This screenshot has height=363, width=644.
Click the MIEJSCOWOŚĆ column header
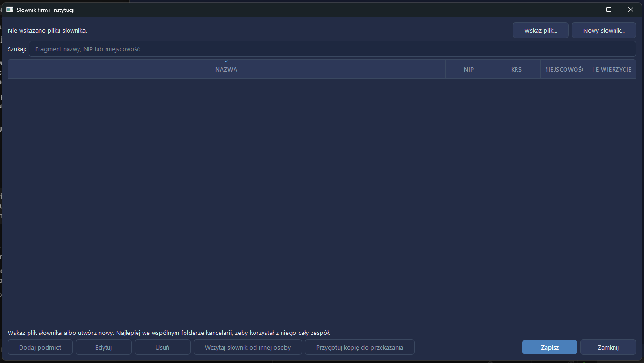(564, 69)
